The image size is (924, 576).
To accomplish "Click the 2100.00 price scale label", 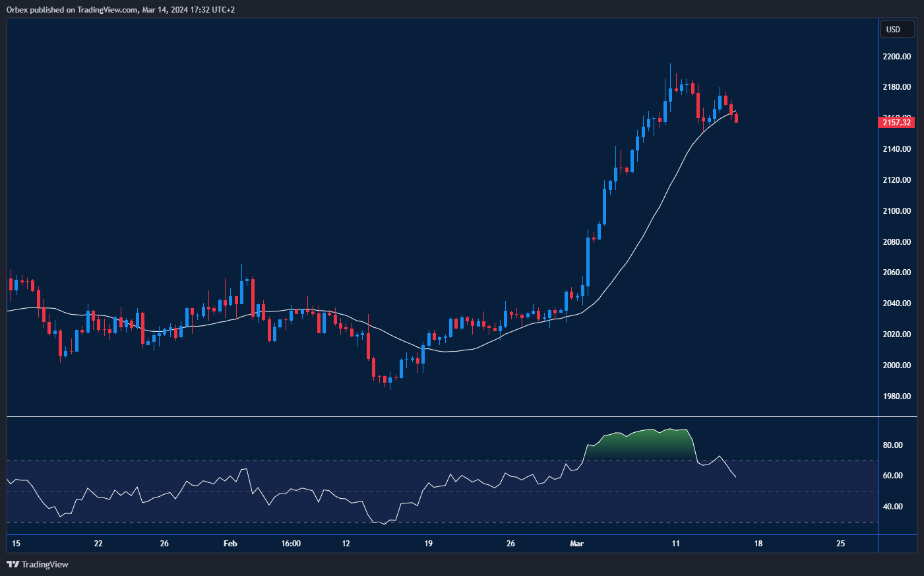I will (896, 211).
